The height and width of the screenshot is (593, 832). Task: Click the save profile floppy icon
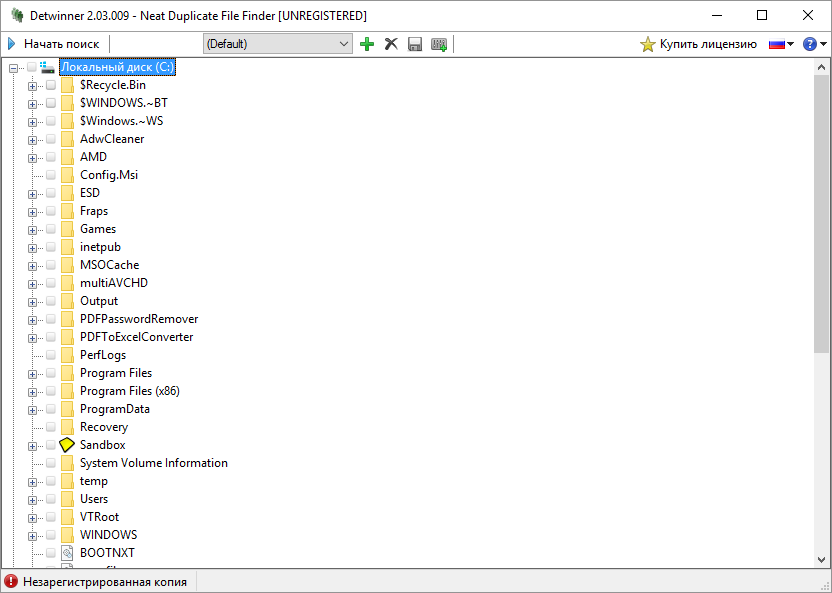point(415,44)
